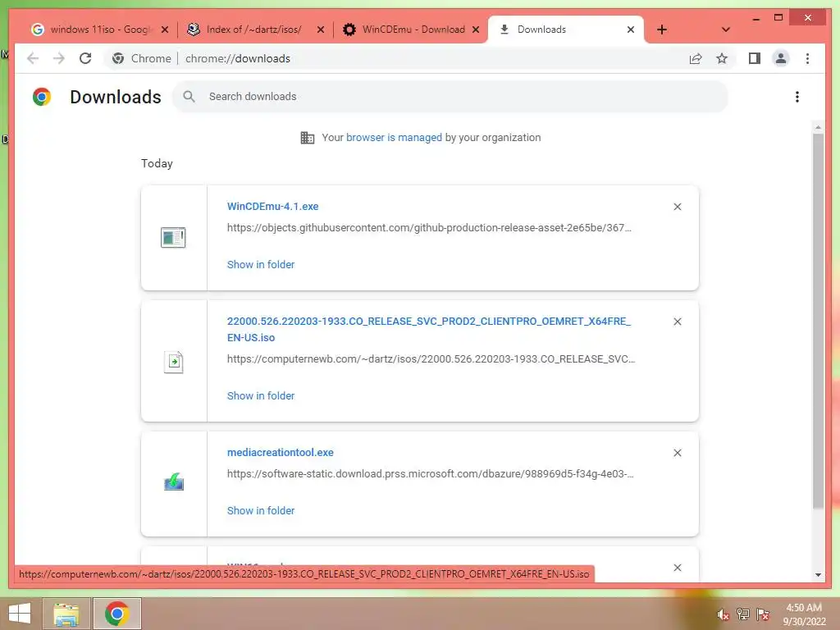Open the Action Center flag icon
Screen dimensions: 840x630
(763, 614)
